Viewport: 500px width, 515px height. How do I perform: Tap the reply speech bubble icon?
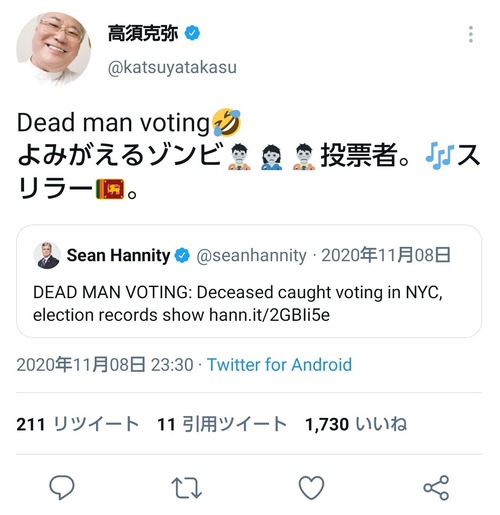pos(62,487)
